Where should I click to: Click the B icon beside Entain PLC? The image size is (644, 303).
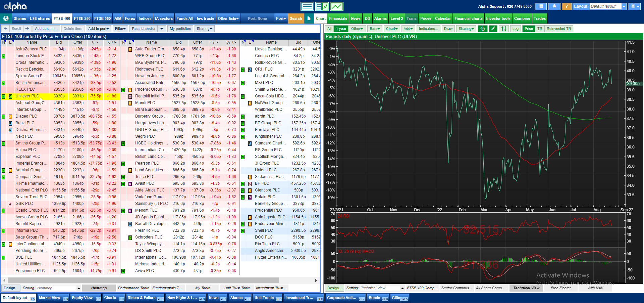click(x=250, y=197)
